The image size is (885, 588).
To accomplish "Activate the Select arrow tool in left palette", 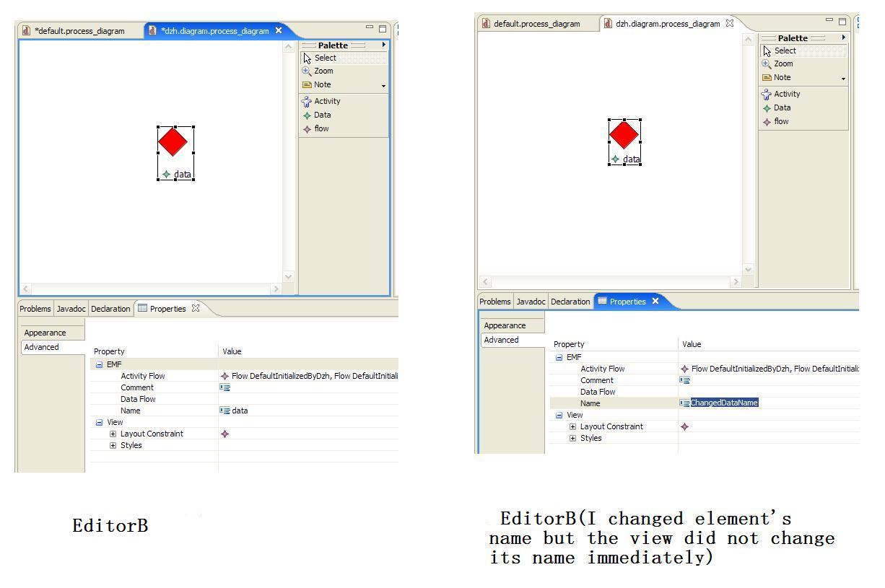I will (344, 58).
